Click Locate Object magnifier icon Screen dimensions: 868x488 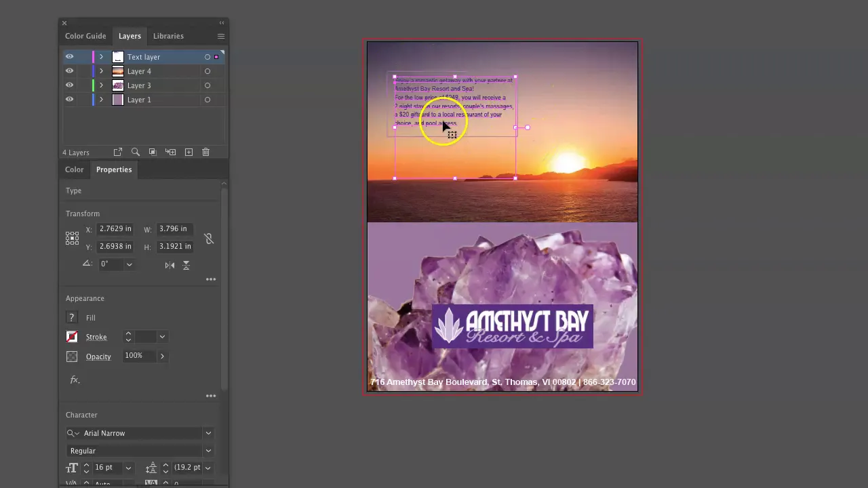tap(136, 152)
